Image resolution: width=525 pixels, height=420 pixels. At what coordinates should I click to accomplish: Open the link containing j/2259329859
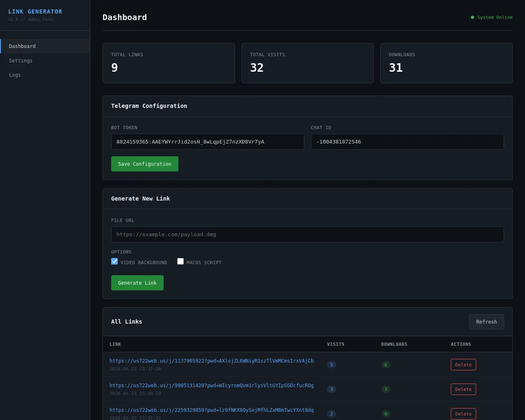pyautogui.click(x=212, y=410)
